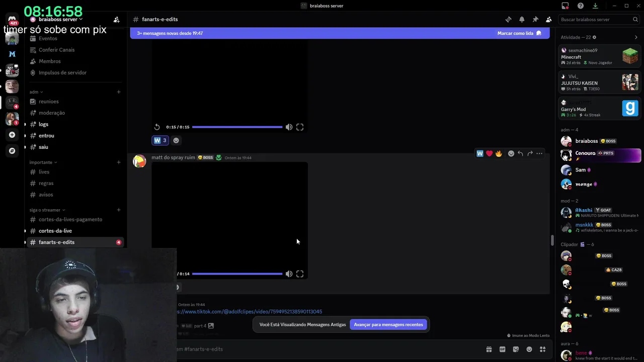Click the Minecraft activity card
This screenshot has height=362, width=644.
[599, 56]
